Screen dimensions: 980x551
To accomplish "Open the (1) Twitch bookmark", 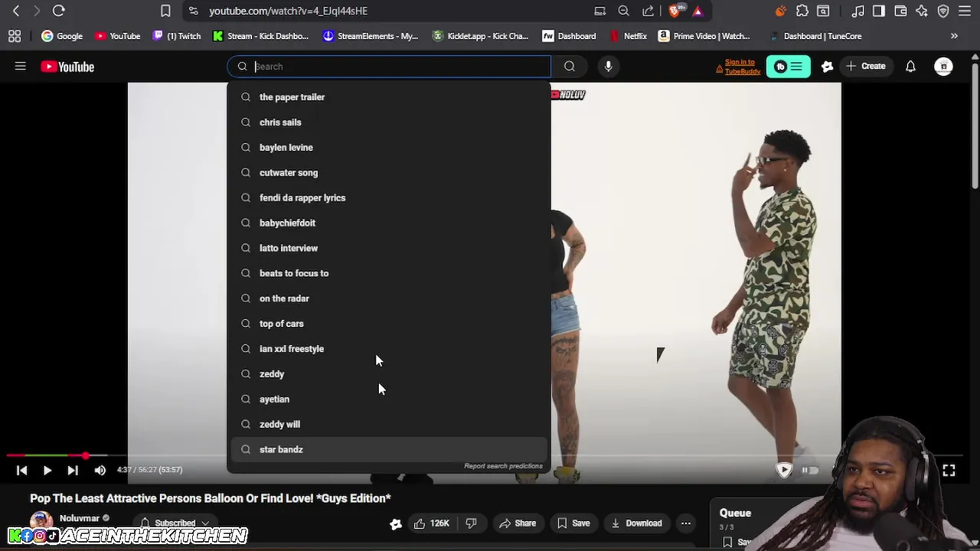I will point(177,36).
